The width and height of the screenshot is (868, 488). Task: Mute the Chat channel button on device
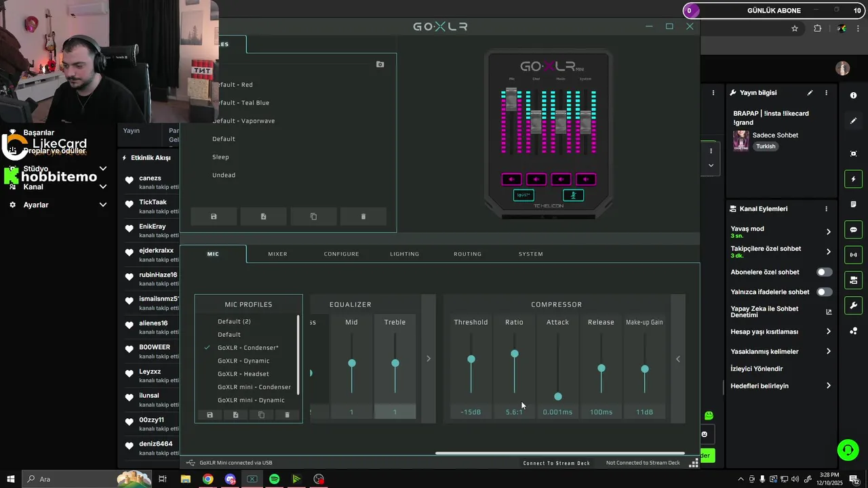point(536,180)
